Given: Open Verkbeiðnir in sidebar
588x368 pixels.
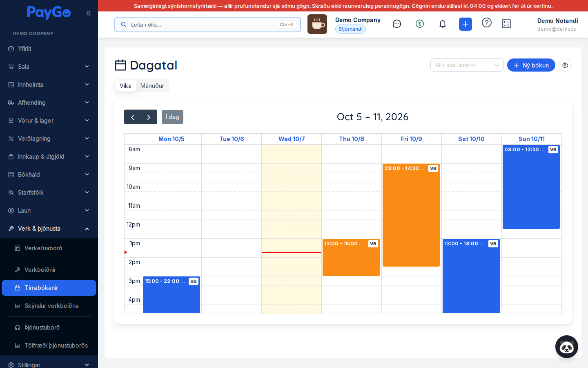Looking at the screenshot, I should 49,270.
